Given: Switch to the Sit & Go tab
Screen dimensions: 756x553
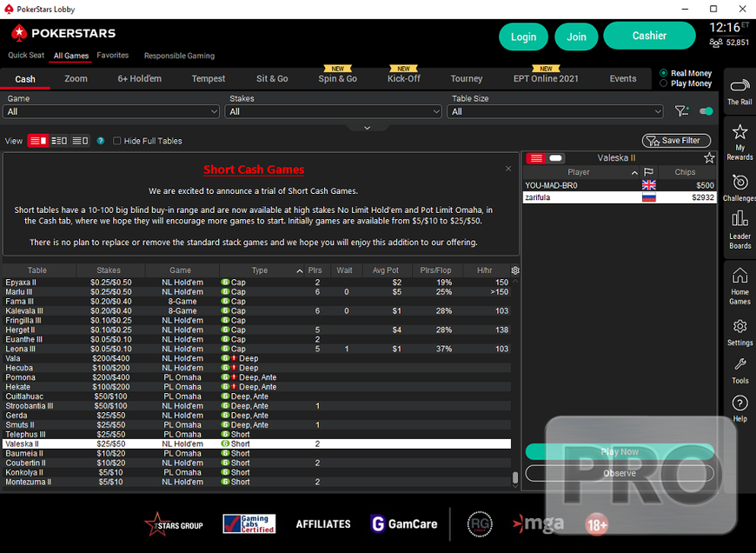Looking at the screenshot, I should pyautogui.click(x=272, y=78).
